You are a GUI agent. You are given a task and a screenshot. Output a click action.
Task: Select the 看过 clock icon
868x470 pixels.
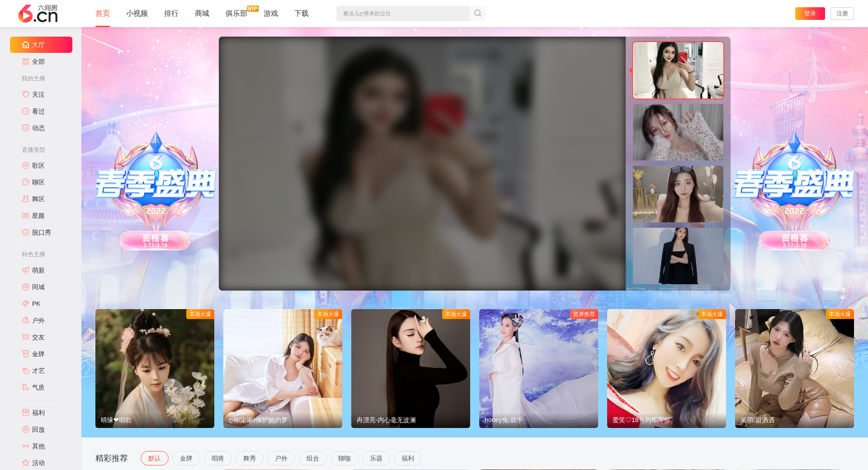(26, 111)
